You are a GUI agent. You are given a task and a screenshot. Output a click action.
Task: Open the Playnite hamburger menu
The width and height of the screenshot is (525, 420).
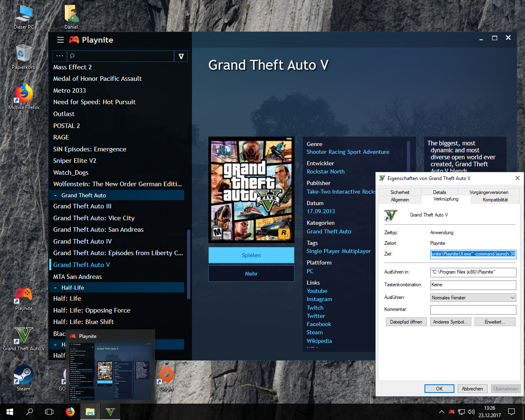[60, 40]
